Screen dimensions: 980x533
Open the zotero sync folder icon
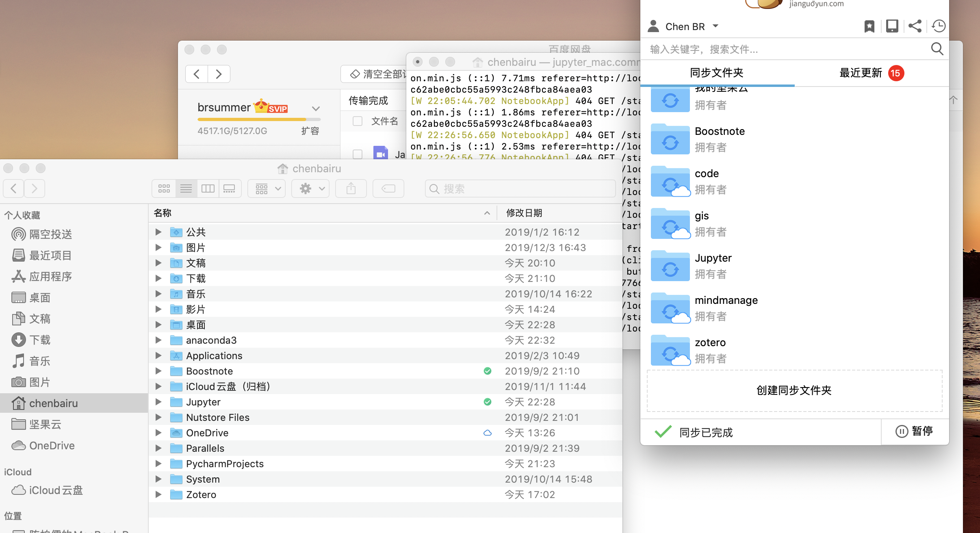pyautogui.click(x=670, y=350)
